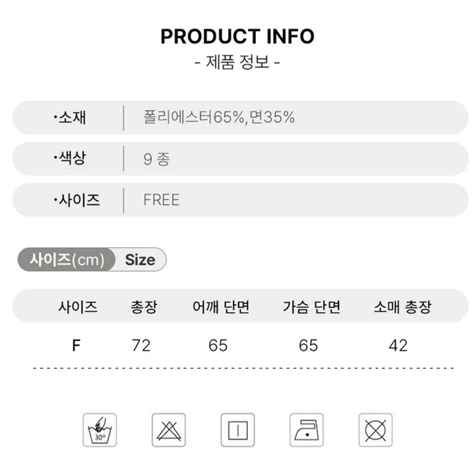Viewport: 476px width, 476px height.
Task: Click the 폴리에스터65%,면35% material value
Action: click(x=219, y=117)
